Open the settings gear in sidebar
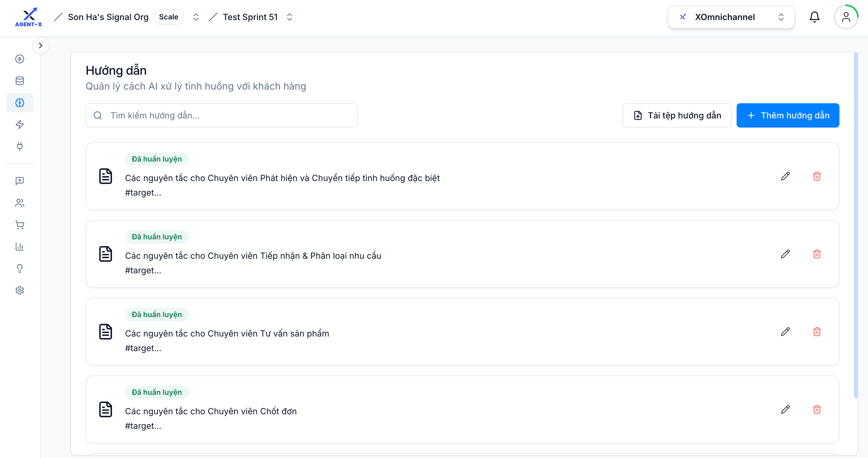This screenshot has width=868, height=458. (x=19, y=290)
